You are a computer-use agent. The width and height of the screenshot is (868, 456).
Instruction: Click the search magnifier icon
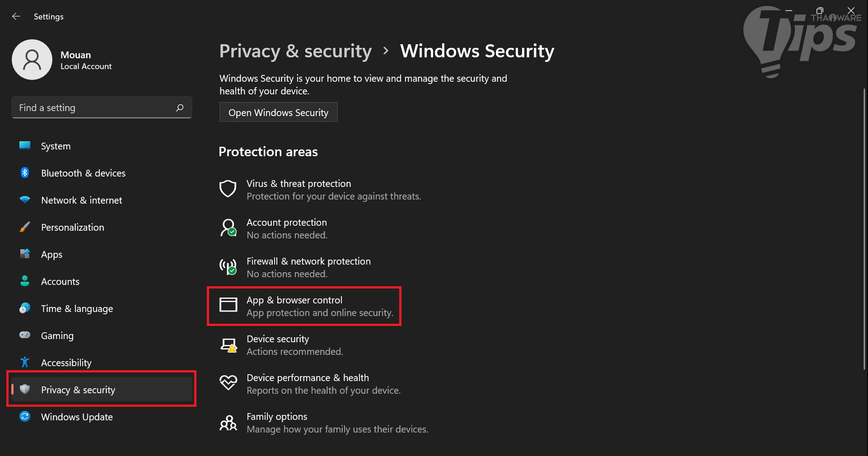(180, 108)
